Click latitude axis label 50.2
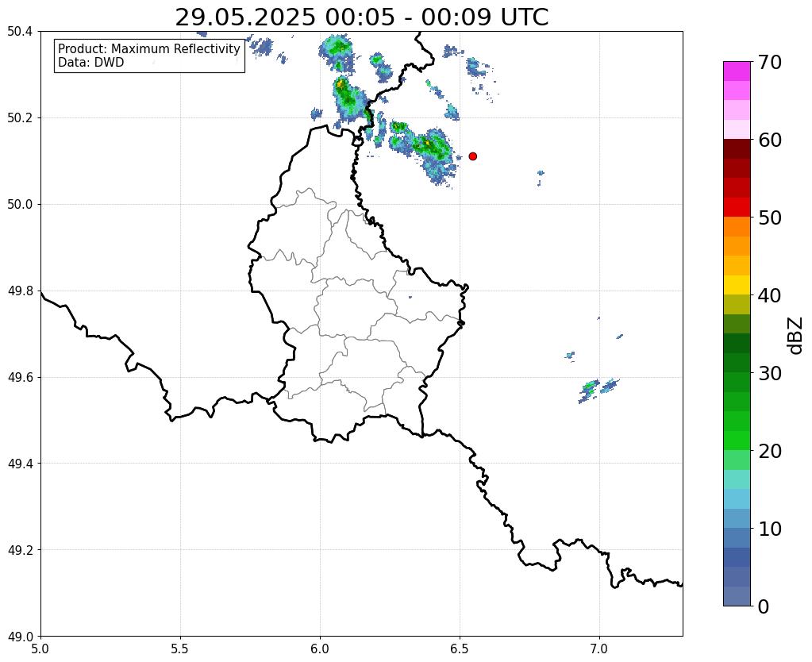The image size is (812, 662). [20, 118]
